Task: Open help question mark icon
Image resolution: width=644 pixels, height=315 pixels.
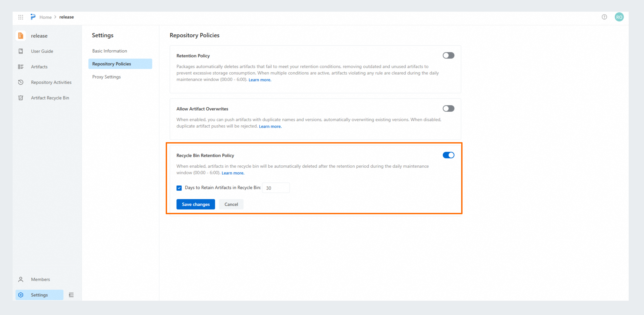Action: (604, 17)
